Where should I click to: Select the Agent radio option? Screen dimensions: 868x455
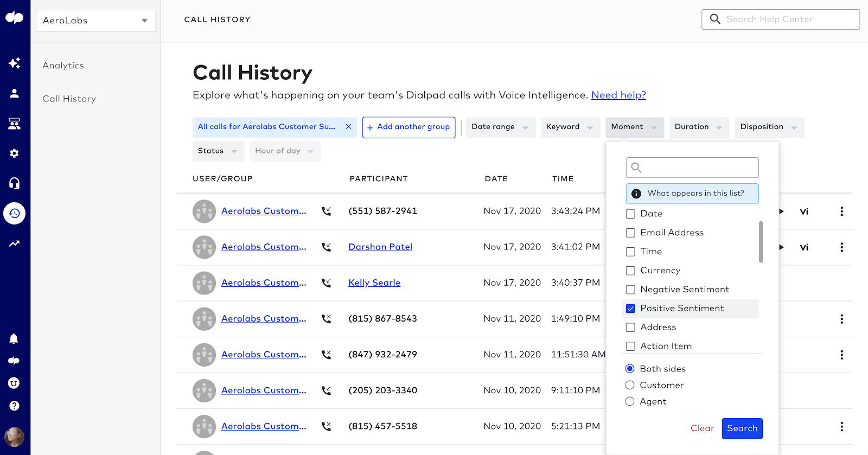coord(630,401)
